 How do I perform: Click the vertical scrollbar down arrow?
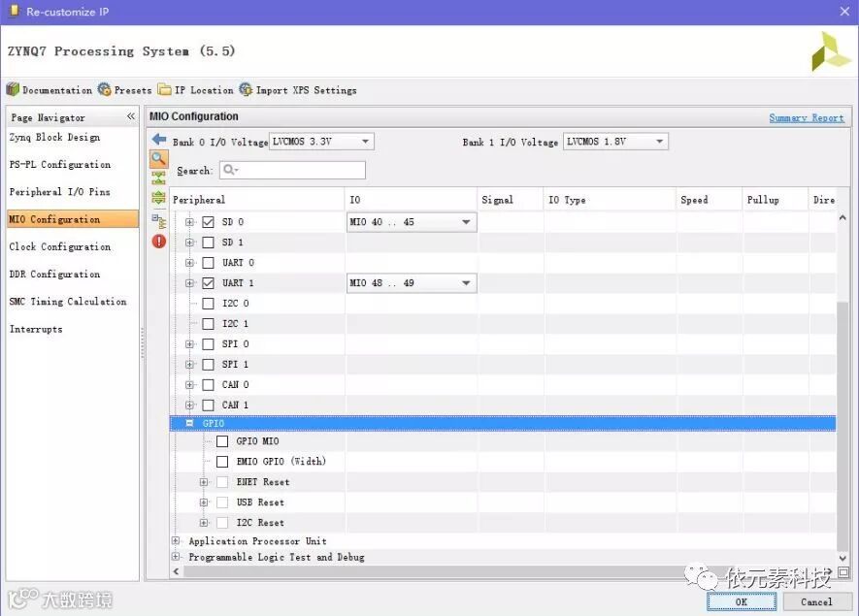tap(842, 558)
